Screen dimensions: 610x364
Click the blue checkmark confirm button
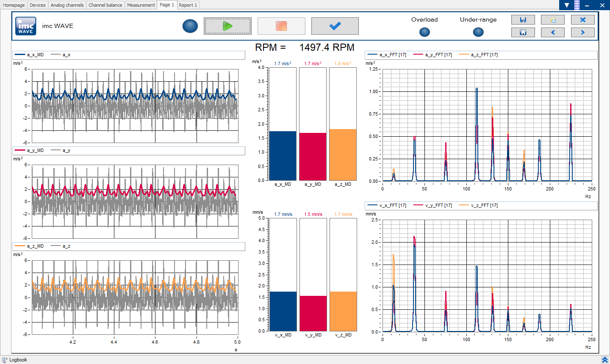tap(335, 26)
